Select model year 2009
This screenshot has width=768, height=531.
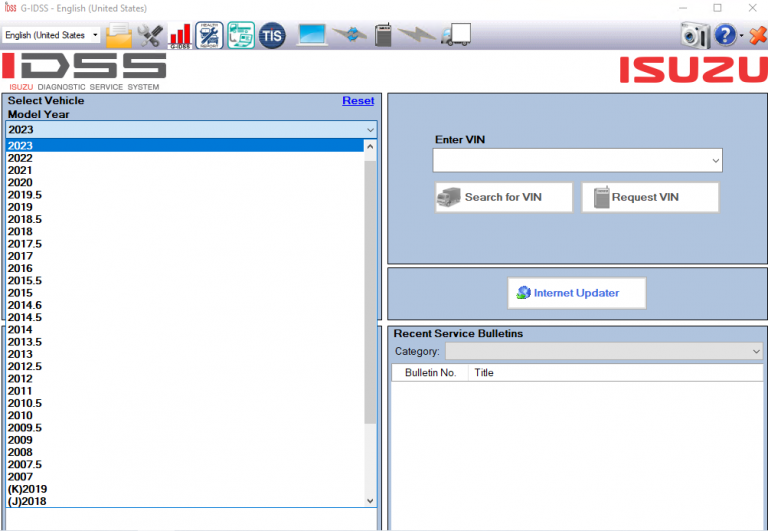point(185,440)
